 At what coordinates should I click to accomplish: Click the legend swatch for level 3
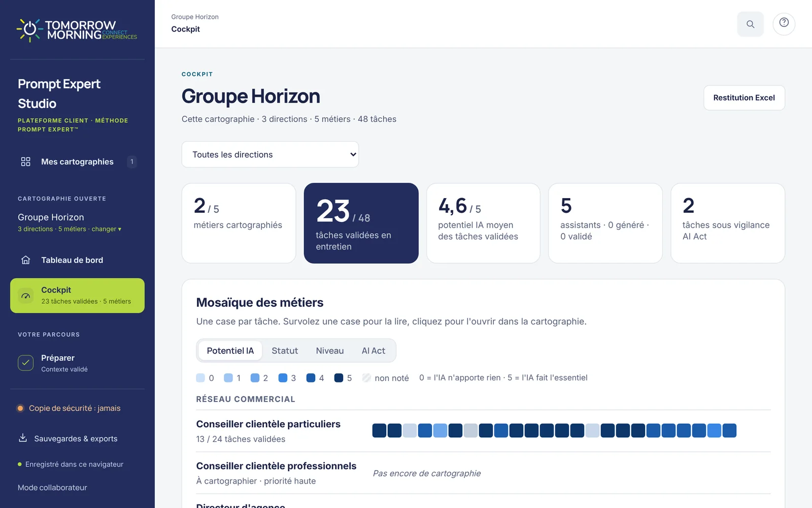click(283, 378)
